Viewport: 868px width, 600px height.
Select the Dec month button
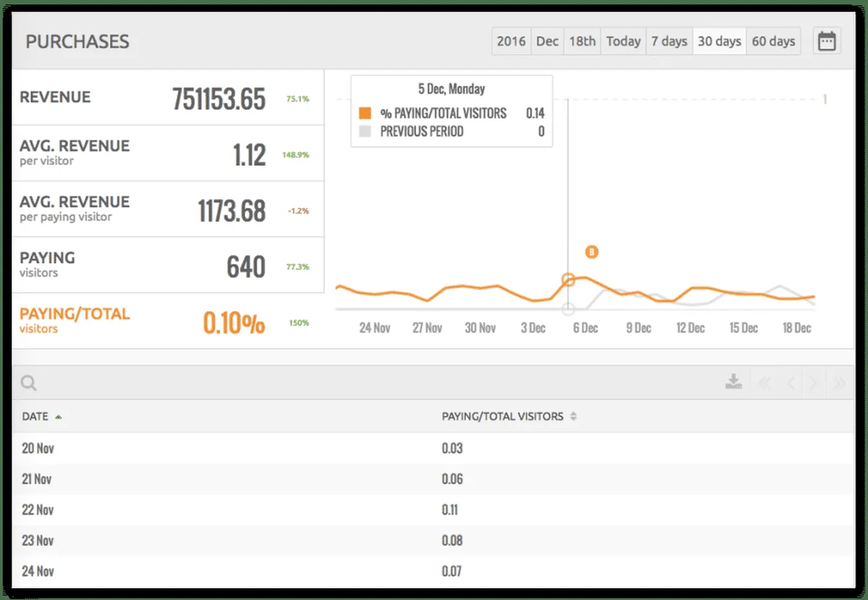(548, 41)
